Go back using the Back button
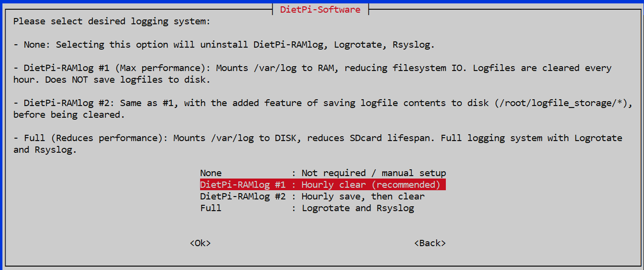644x270 pixels. click(430, 243)
